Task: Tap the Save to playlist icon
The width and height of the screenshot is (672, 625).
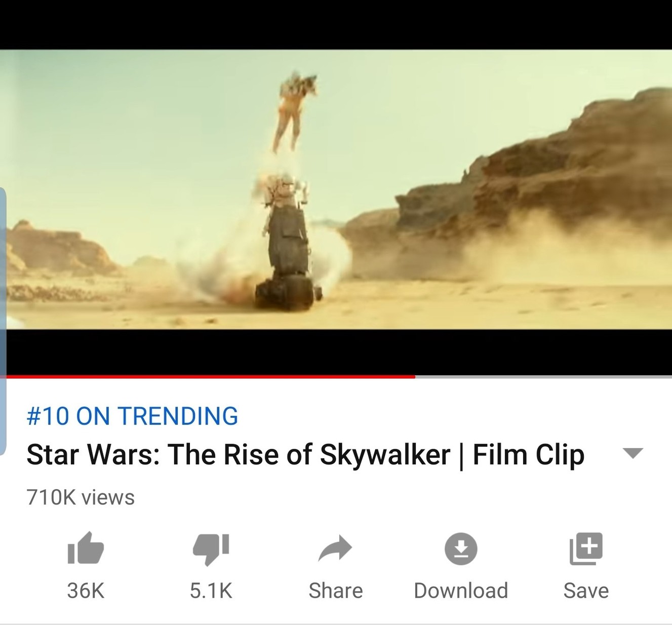Action: pos(586,549)
